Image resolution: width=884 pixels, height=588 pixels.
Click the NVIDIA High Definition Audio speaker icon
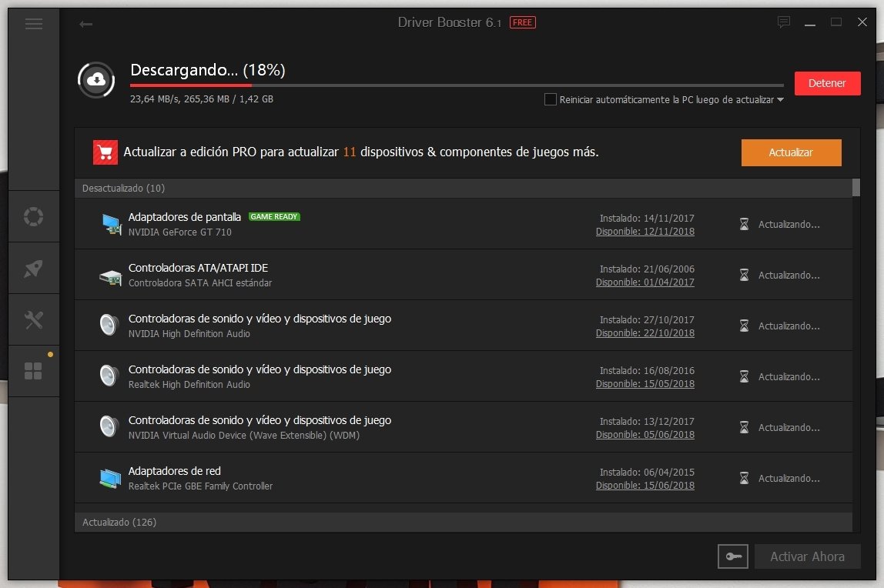tap(109, 325)
